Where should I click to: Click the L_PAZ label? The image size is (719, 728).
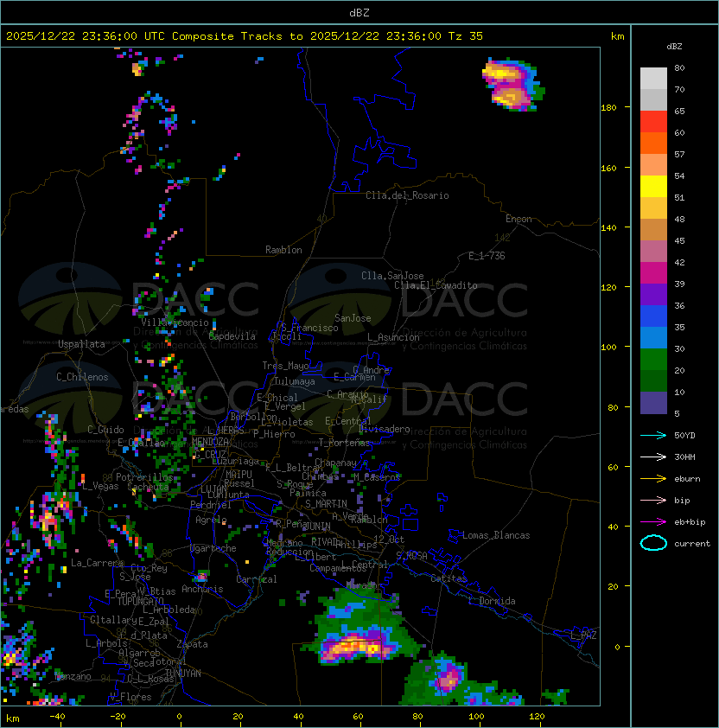click(583, 635)
